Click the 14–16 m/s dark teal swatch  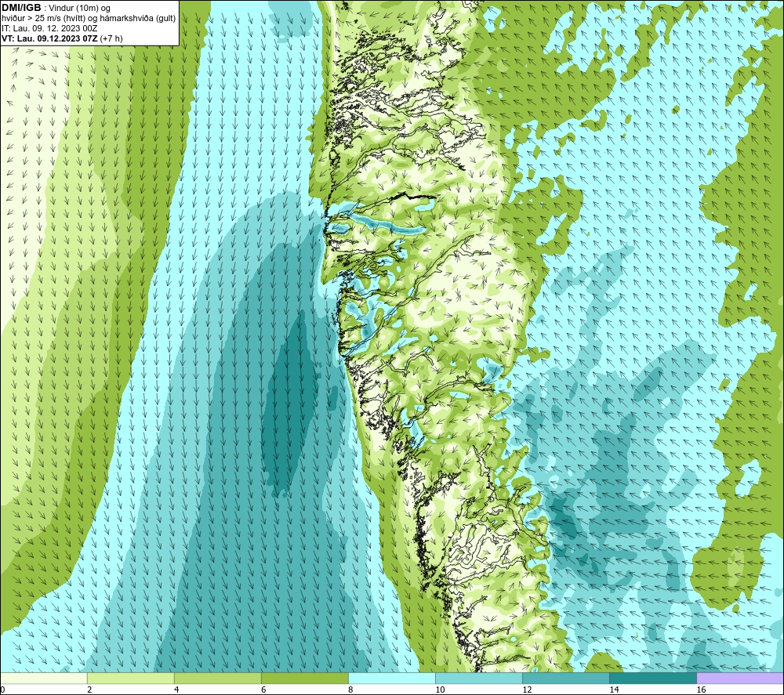653,678
